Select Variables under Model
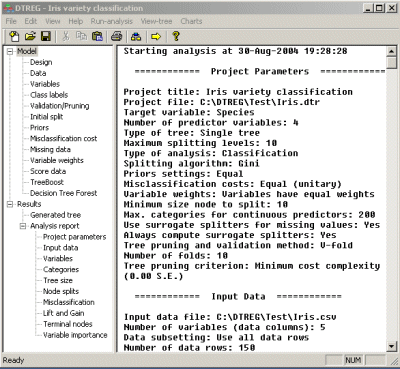The image size is (400, 369). 45,84
